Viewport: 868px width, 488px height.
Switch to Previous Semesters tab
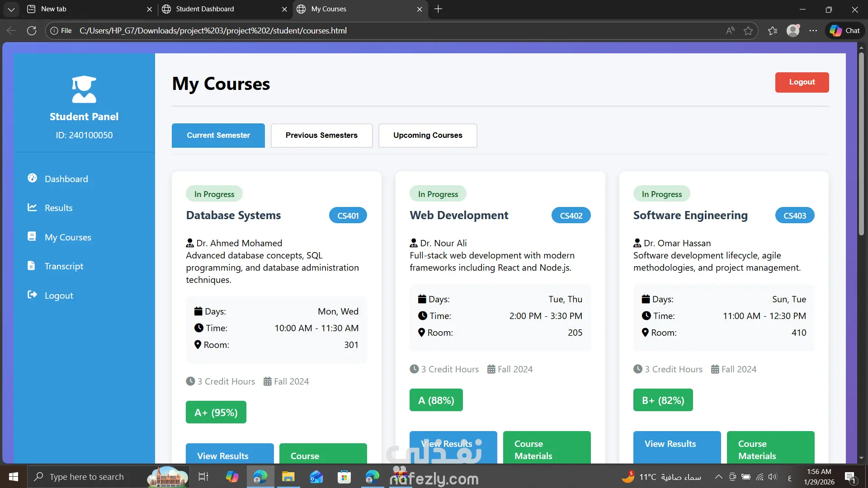pyautogui.click(x=321, y=135)
